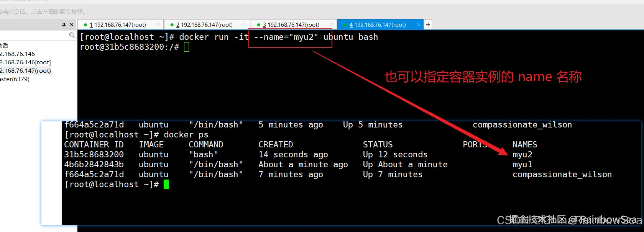Screen dimensions: 644x232
Task: Click the 7 minutes ago cell
Action: pyautogui.click(x=291, y=175)
